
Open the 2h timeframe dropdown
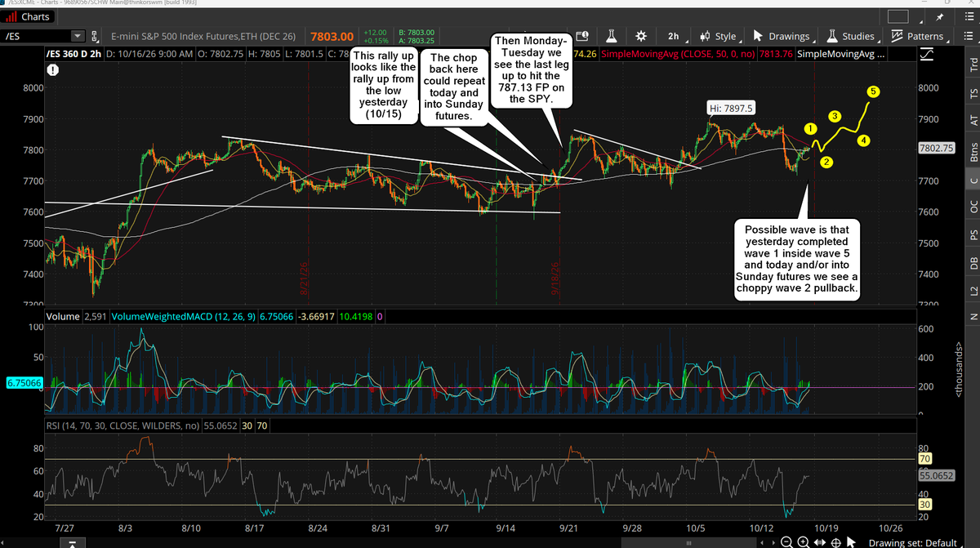pyautogui.click(x=673, y=36)
